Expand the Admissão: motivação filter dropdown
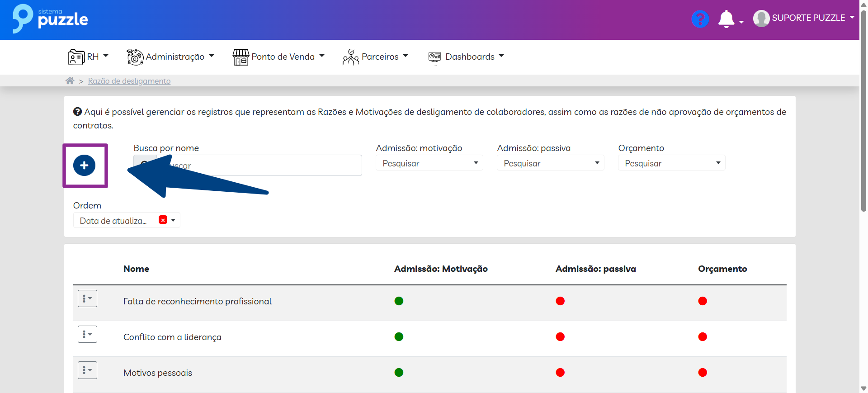868x393 pixels. pos(429,163)
